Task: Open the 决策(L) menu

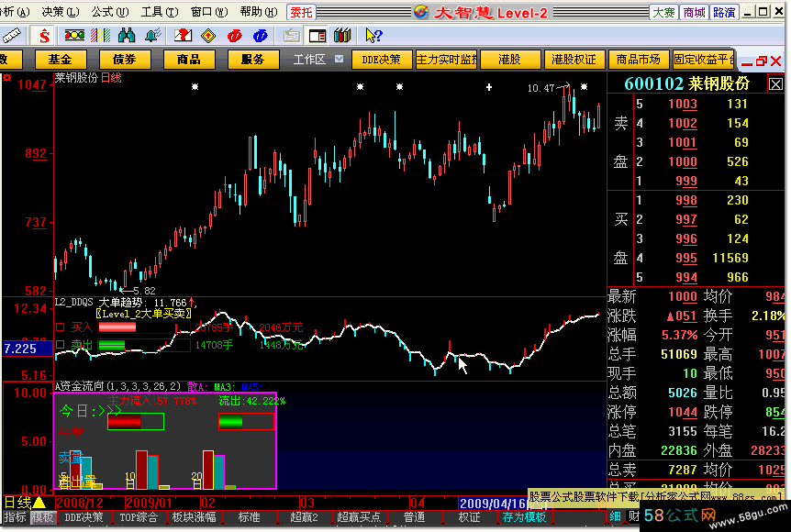Action: [x=60, y=12]
